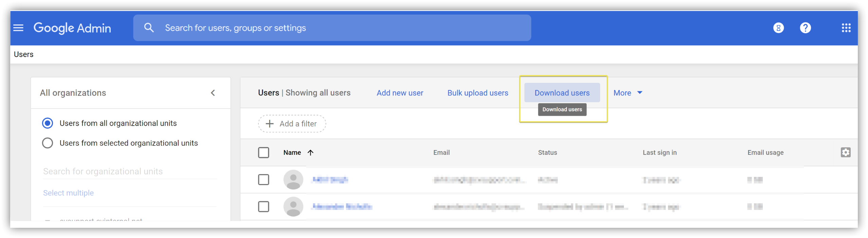
Task: Click the plus icon in Add a filter
Action: (270, 124)
